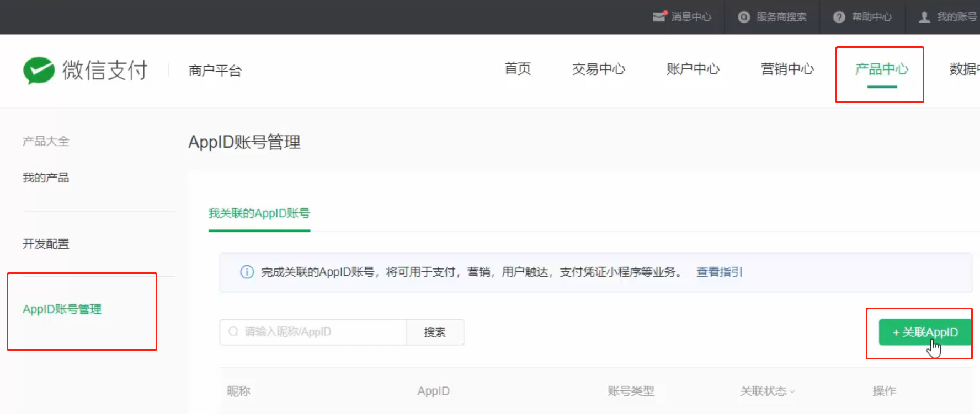Click the 服务商搜索 text in top bar
The width and height of the screenshot is (980, 414).
coord(781,17)
